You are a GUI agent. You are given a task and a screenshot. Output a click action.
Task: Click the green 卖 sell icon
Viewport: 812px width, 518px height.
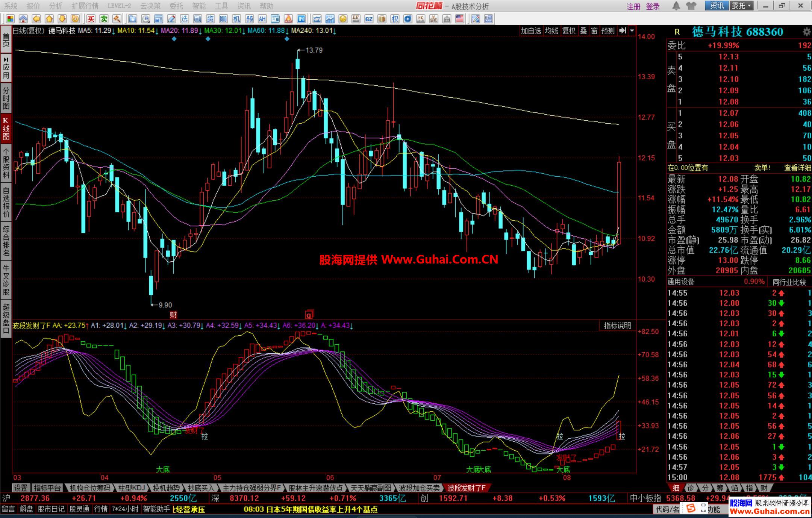pyautogui.click(x=104, y=19)
